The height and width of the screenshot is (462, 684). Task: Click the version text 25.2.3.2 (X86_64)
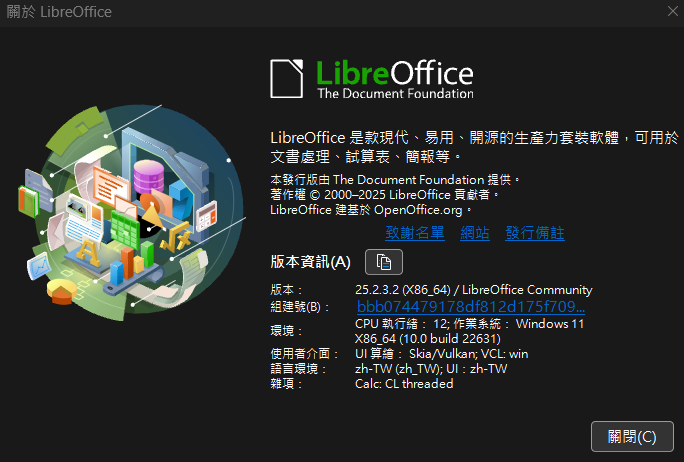point(403,290)
